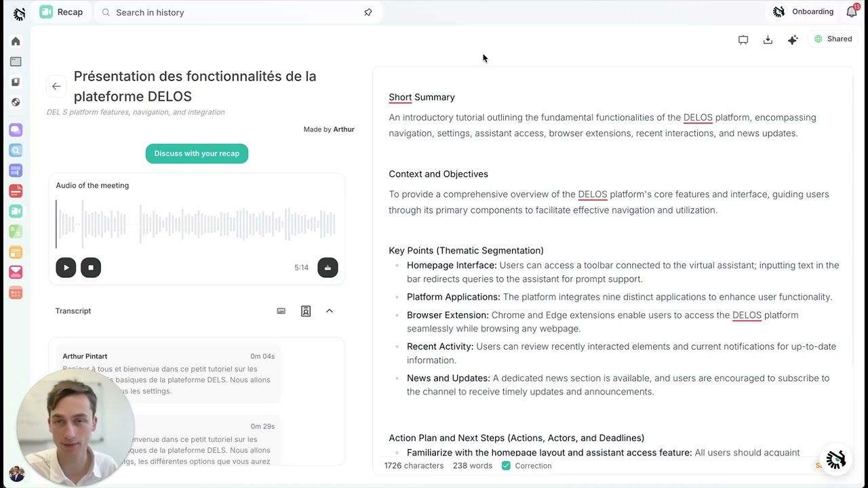Open the green video Recap sidebar icon
868x488 pixels.
16,211
